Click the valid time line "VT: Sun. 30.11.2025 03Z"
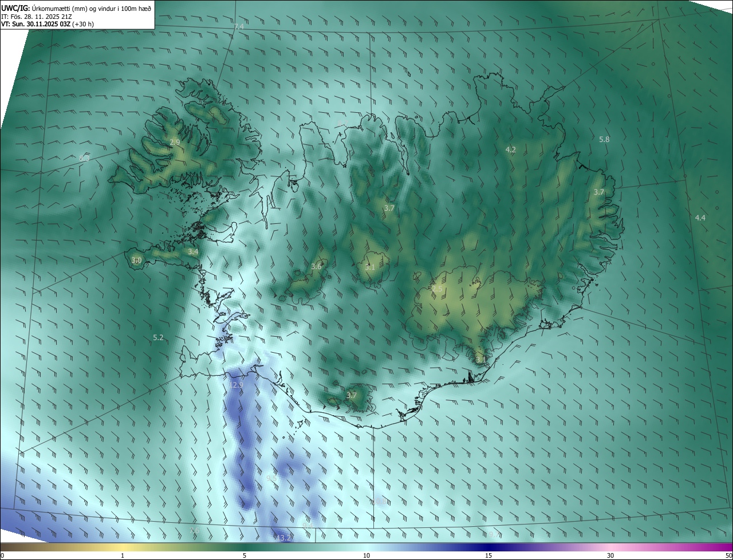Screen dimensions: 733x560 [36, 25]
